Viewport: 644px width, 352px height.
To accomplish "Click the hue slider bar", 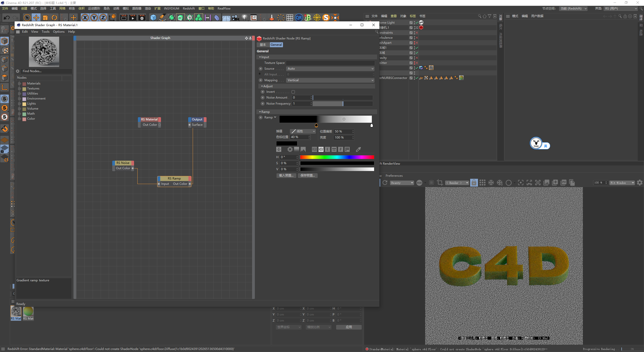I will point(337,157).
